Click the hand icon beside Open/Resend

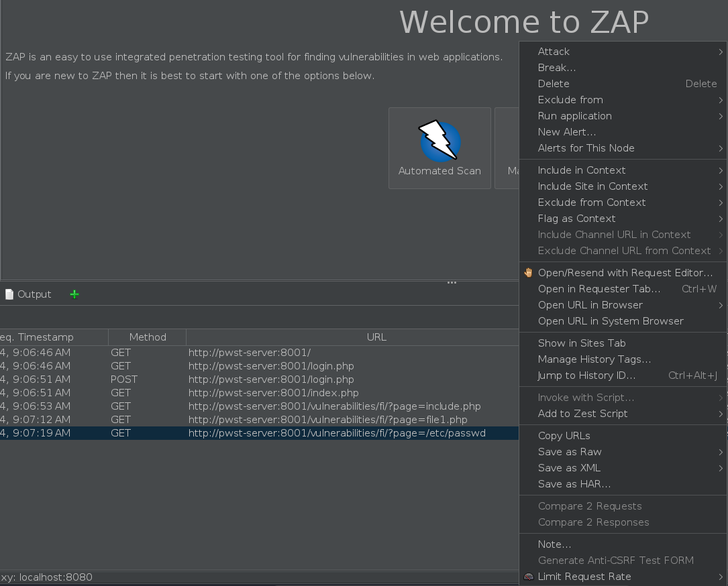529,273
